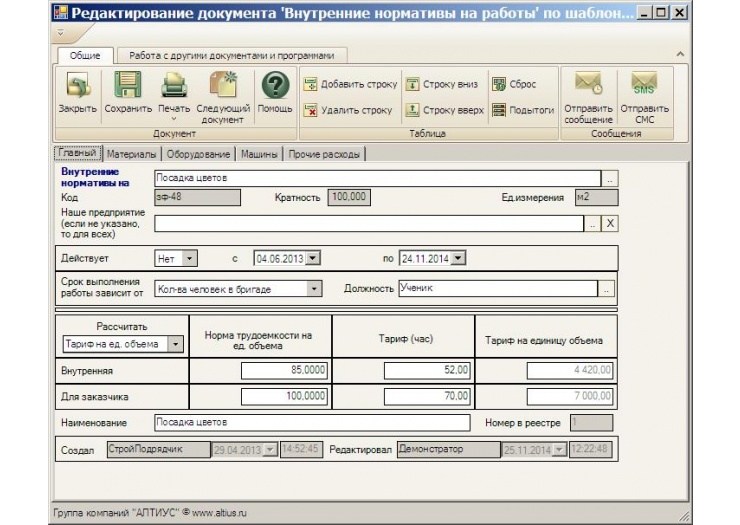Screen dimensions: 740x525
Task: Expand Кол-ва человек в бригаде dropdown
Action: [314, 289]
